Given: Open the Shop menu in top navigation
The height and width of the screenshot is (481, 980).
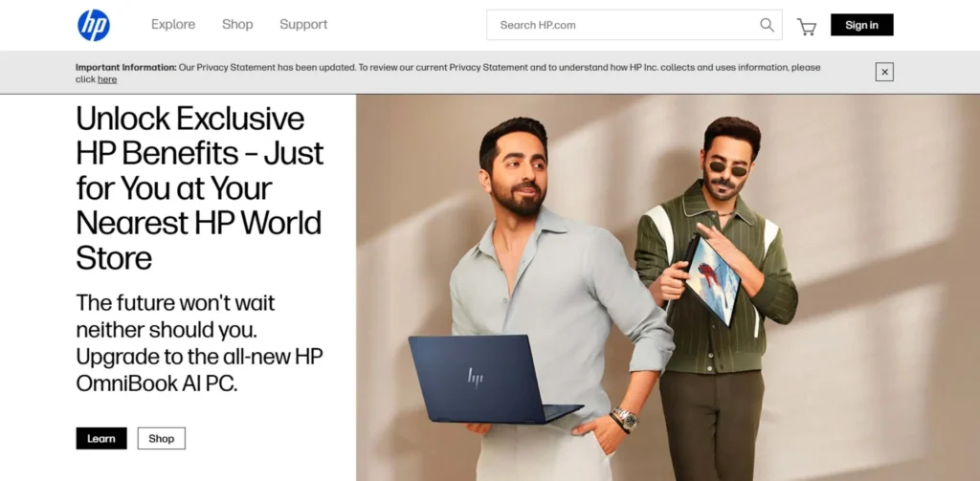Looking at the screenshot, I should [237, 25].
